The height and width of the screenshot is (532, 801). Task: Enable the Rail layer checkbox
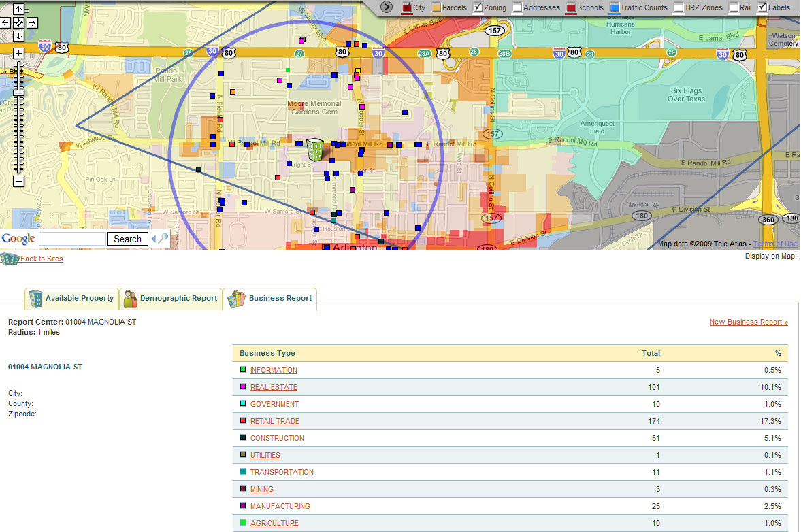[x=734, y=7]
